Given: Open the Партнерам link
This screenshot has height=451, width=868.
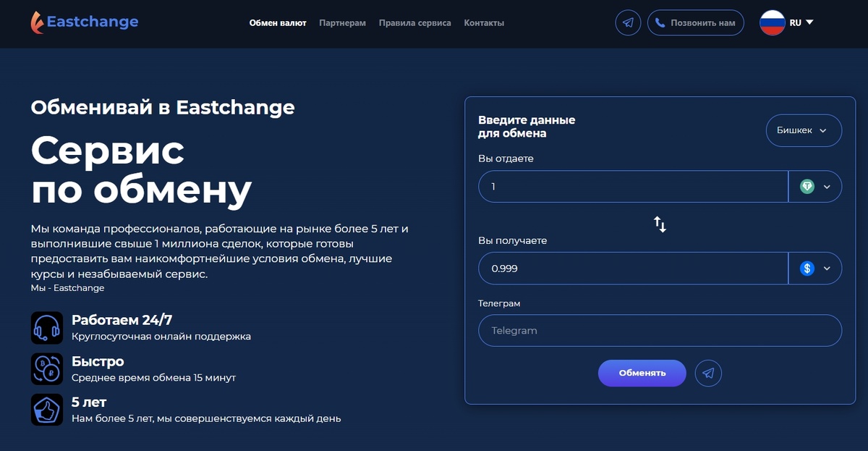Looking at the screenshot, I should 342,22.
